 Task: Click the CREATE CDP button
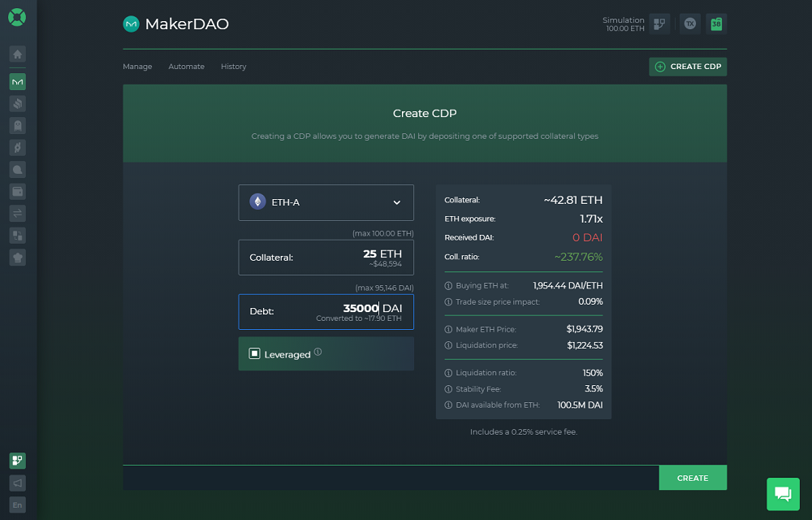[x=688, y=67]
